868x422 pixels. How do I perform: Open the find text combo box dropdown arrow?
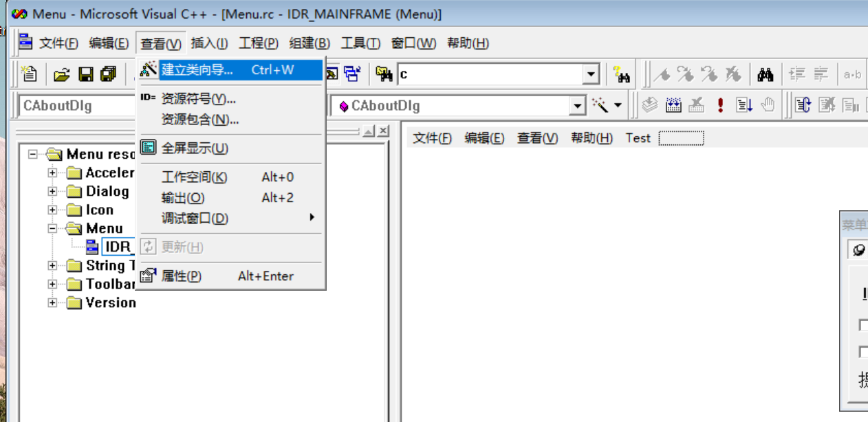click(x=591, y=74)
